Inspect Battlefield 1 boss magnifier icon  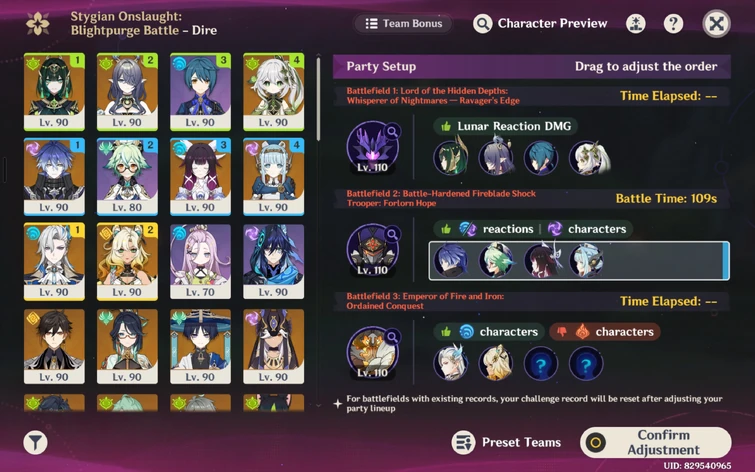pyautogui.click(x=392, y=131)
